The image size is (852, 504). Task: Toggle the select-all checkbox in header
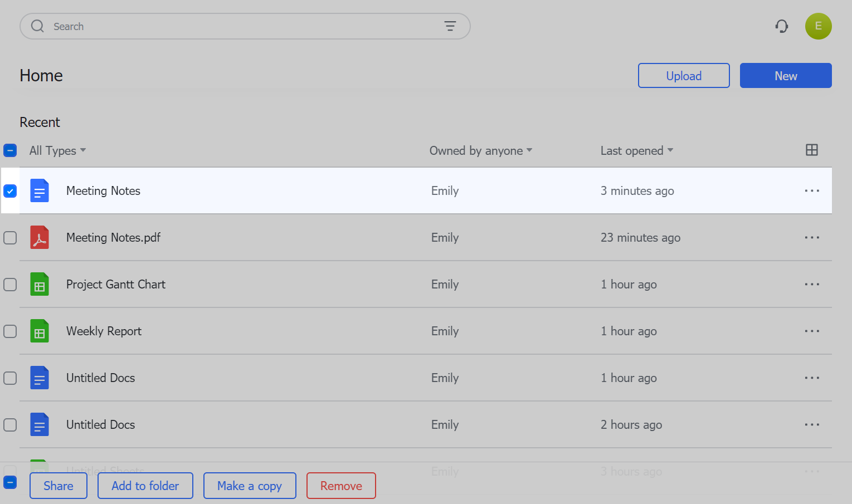10,150
